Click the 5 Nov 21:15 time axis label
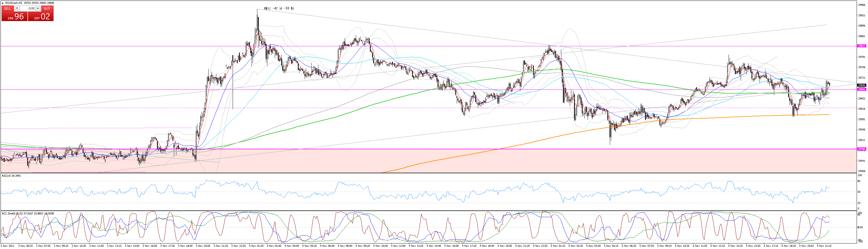The image size is (868, 249). click(x=824, y=246)
